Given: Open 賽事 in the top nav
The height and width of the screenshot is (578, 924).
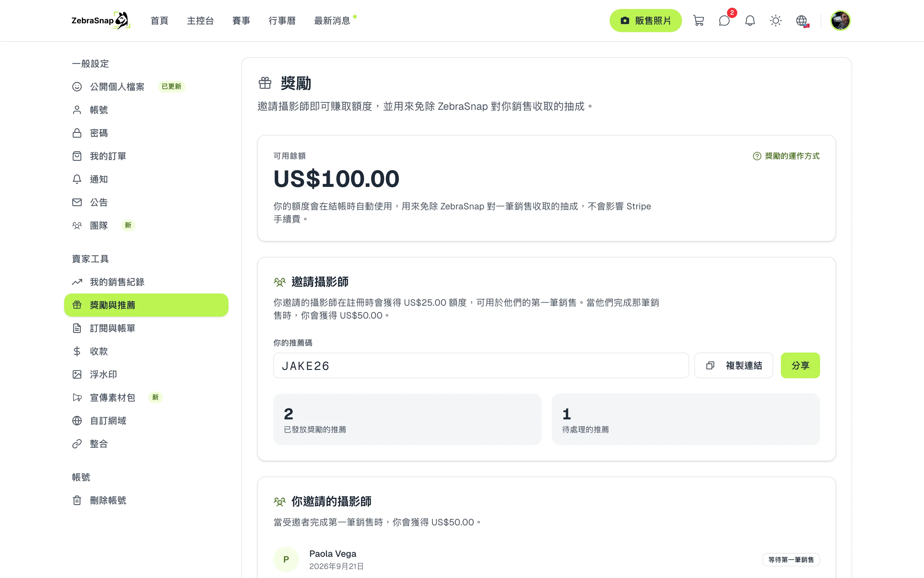Looking at the screenshot, I should [241, 21].
